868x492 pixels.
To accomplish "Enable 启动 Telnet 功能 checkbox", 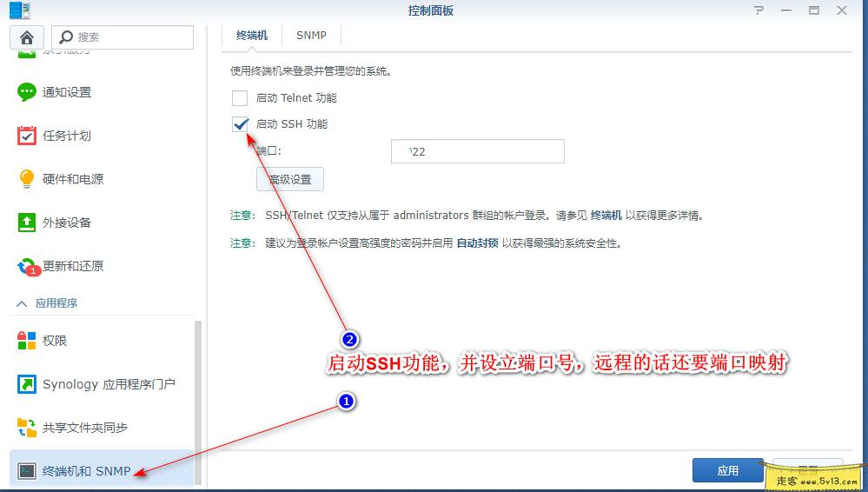I will [240, 98].
